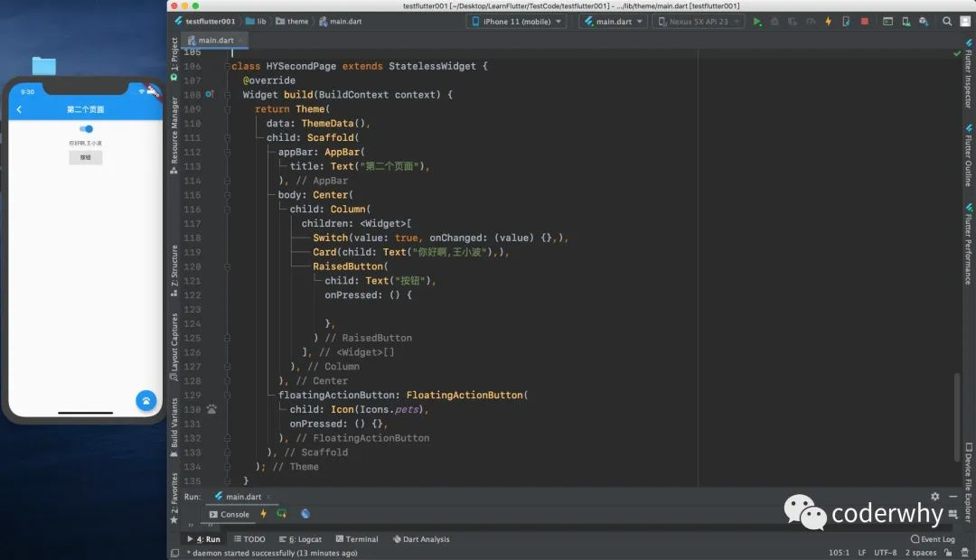Tap pets floating action button in simulator
Screen dimensions: 976x560
pos(146,401)
